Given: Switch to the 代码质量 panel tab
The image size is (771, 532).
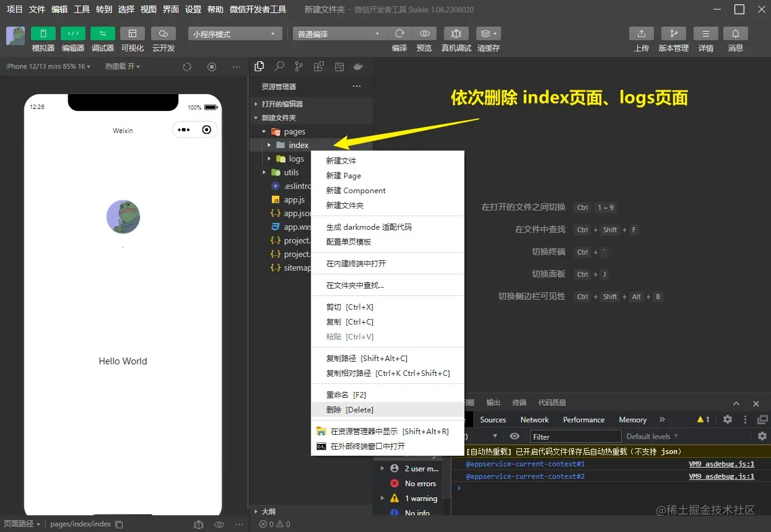Looking at the screenshot, I should [x=552, y=403].
